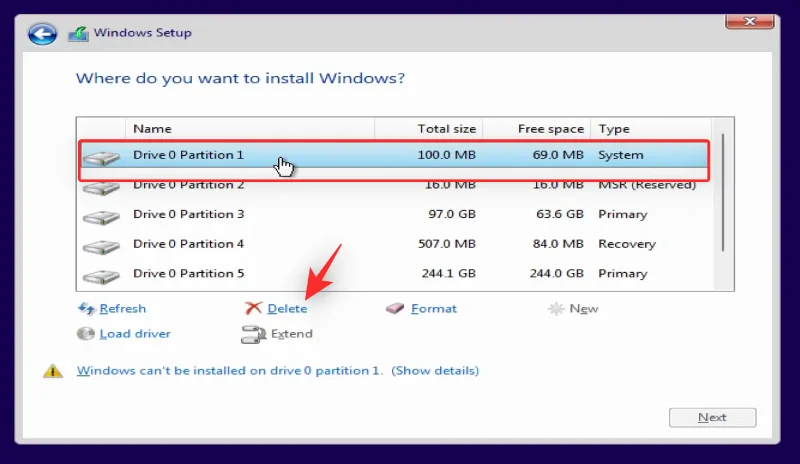Click the red X Delete icon
The width and height of the screenshot is (800, 464).
click(x=253, y=308)
